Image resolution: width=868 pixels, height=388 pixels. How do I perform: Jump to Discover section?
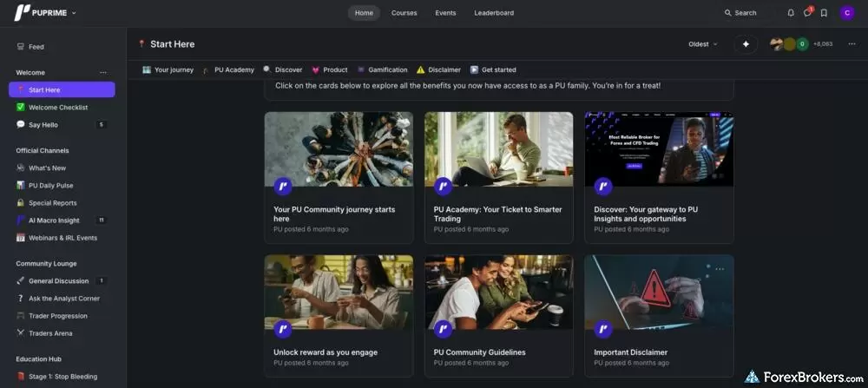point(282,69)
